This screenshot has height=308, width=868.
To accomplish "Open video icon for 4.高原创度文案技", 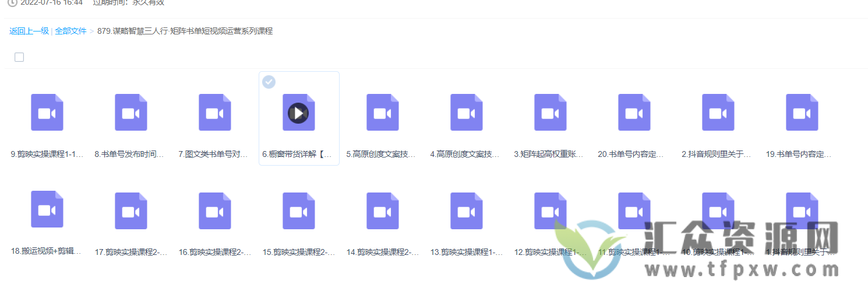I will pos(467,112).
